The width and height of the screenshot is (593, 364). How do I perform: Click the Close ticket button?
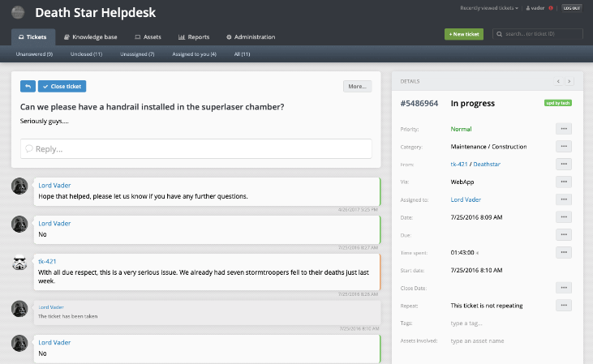pos(62,86)
